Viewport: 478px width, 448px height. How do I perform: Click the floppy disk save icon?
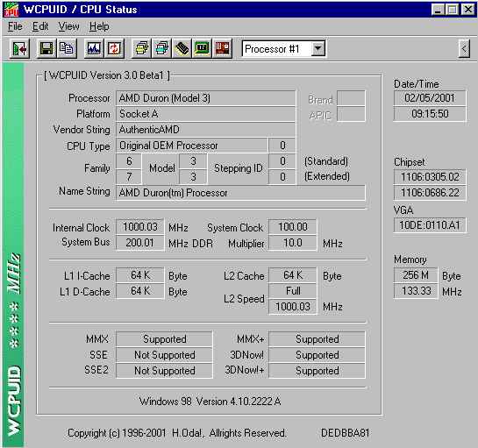click(x=46, y=48)
